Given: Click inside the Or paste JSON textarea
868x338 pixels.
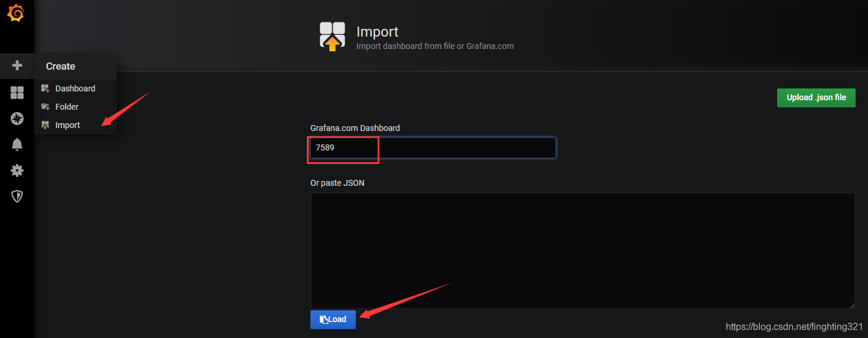Looking at the screenshot, I should point(582,250).
